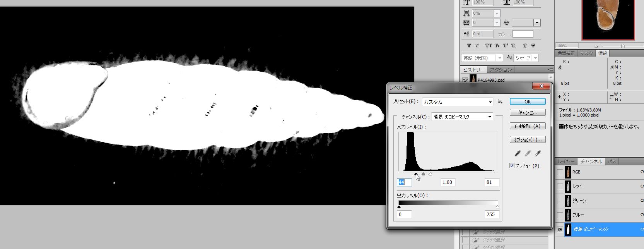Open the preset options menu icon

click(x=500, y=101)
